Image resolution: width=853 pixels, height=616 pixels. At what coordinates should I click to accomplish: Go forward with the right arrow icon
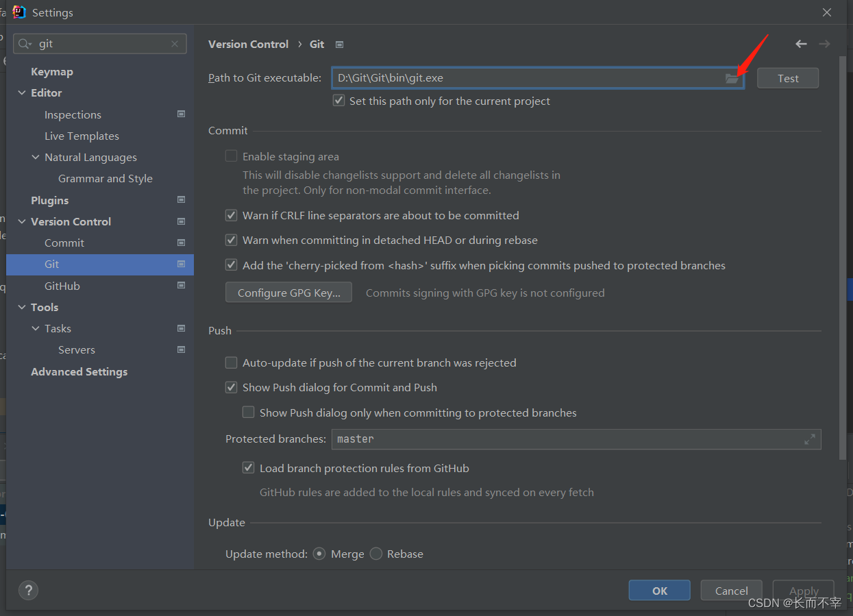[824, 44]
